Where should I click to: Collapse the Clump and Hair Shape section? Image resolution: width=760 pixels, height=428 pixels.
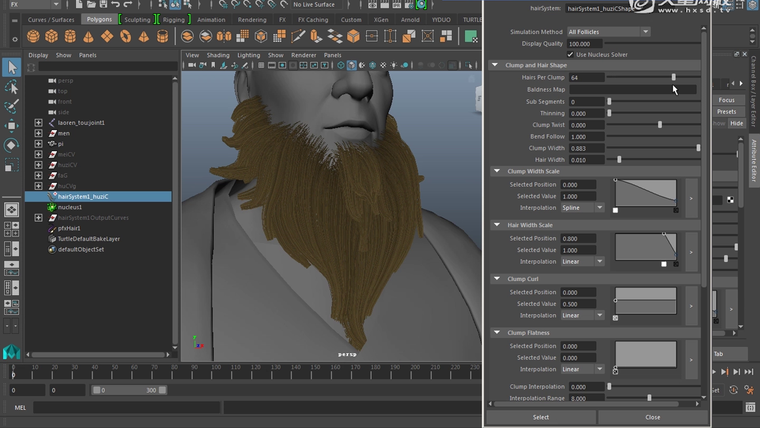tap(495, 65)
